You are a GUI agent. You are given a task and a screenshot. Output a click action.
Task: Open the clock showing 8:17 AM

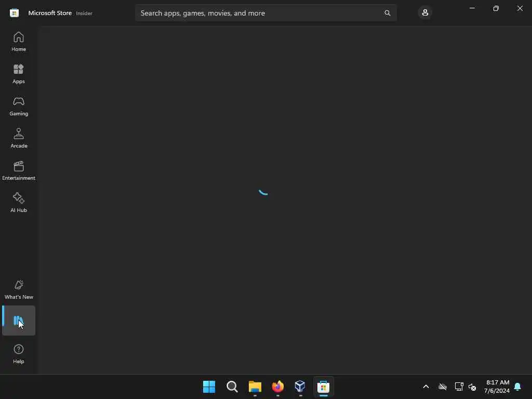tap(497, 387)
